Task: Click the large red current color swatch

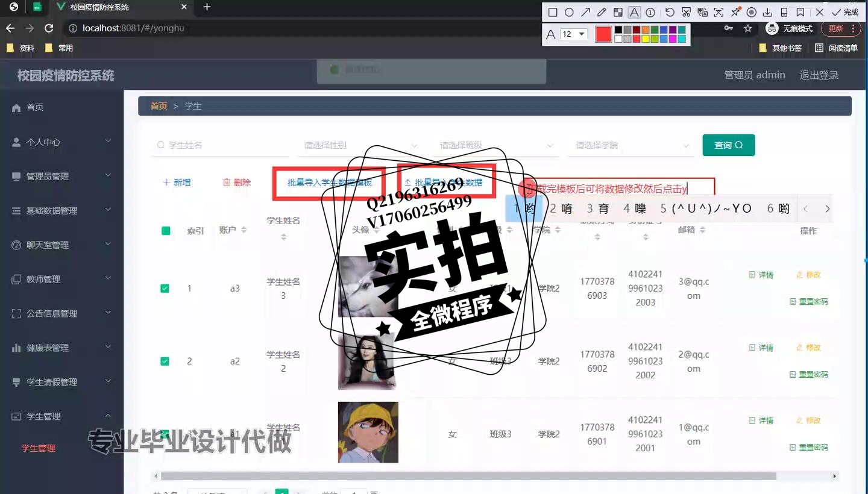Action: [603, 34]
